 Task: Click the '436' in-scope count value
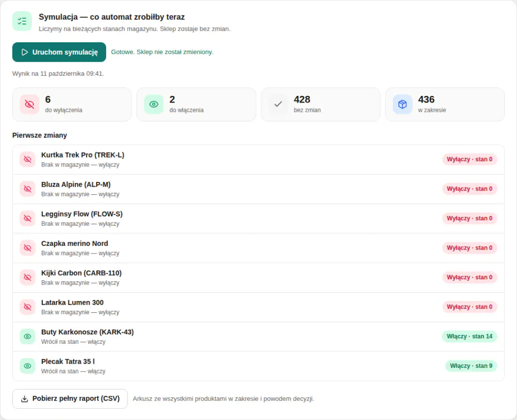tap(426, 100)
